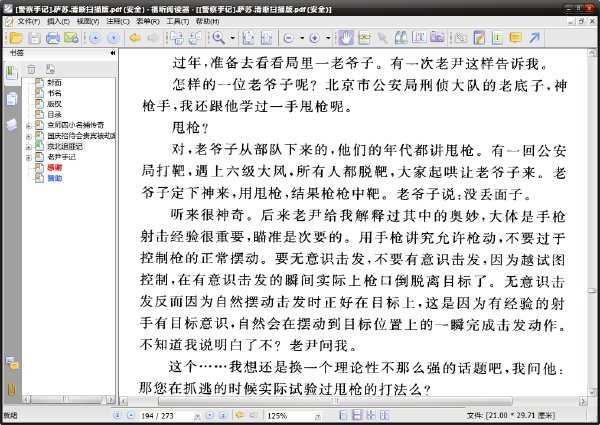600x425 pixels.
Task: Open the pages thumbnail panel icon
Action: (12, 99)
